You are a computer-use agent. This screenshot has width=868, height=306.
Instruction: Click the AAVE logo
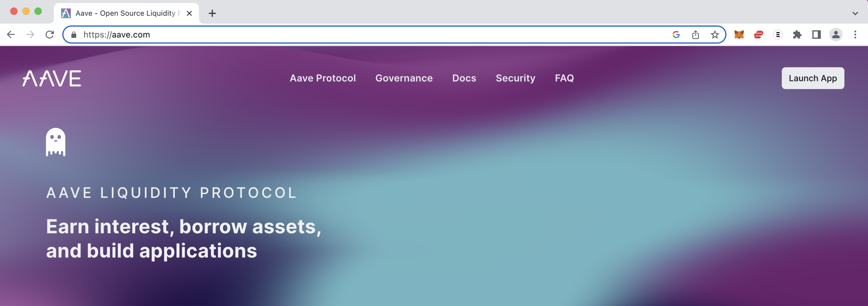pyautogui.click(x=52, y=78)
